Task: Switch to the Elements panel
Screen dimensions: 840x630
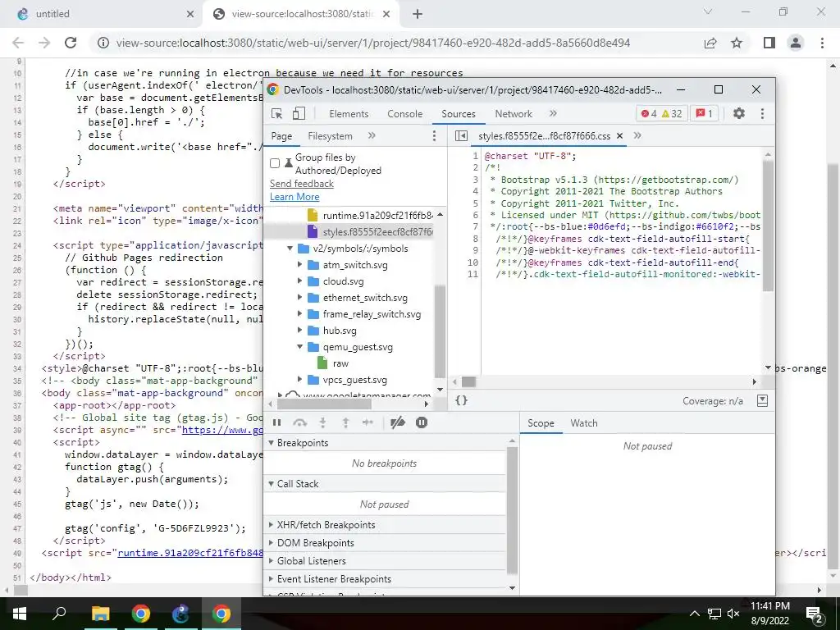Action: point(349,113)
